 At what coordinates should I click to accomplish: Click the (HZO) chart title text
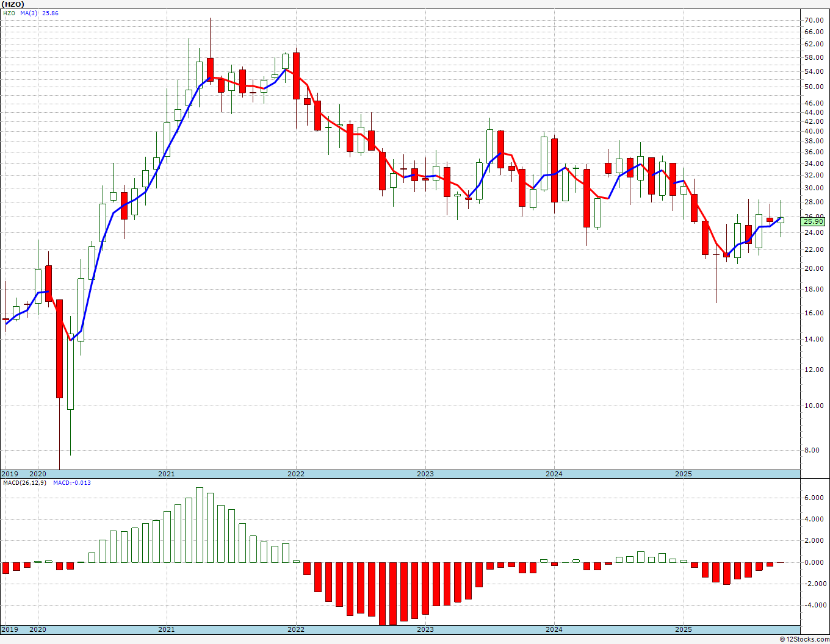tap(12, 4)
